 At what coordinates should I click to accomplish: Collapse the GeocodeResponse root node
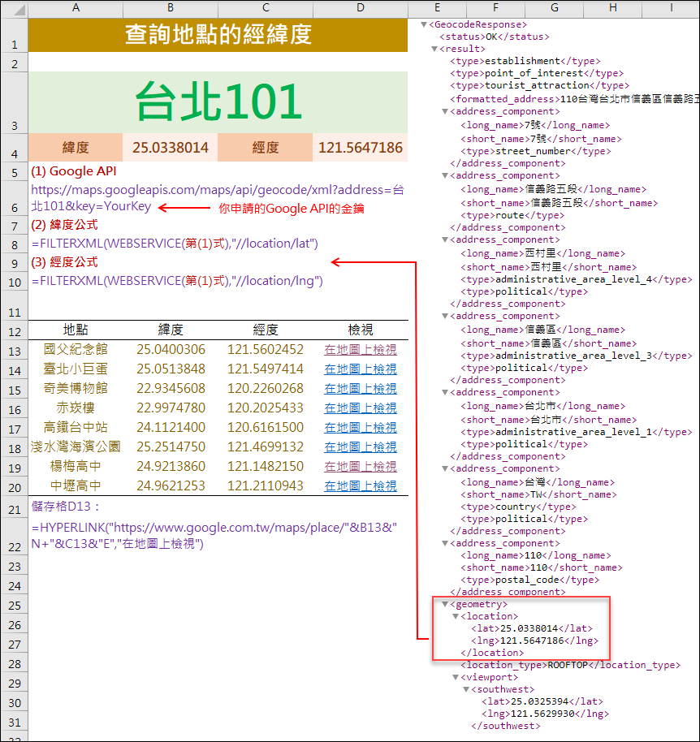(x=424, y=24)
